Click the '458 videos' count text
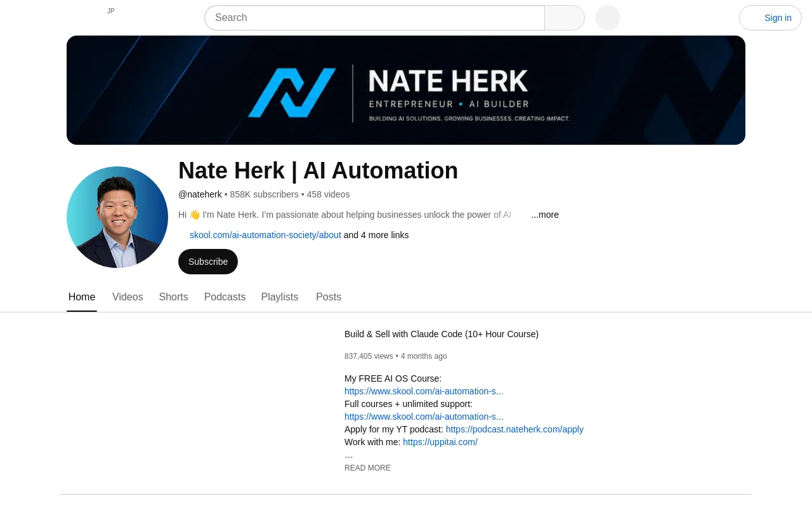 tap(328, 194)
